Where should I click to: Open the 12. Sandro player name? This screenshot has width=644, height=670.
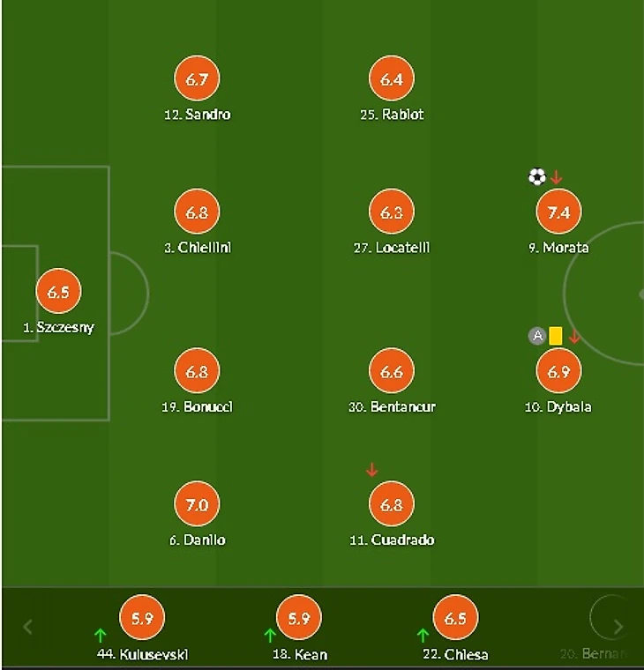click(198, 115)
